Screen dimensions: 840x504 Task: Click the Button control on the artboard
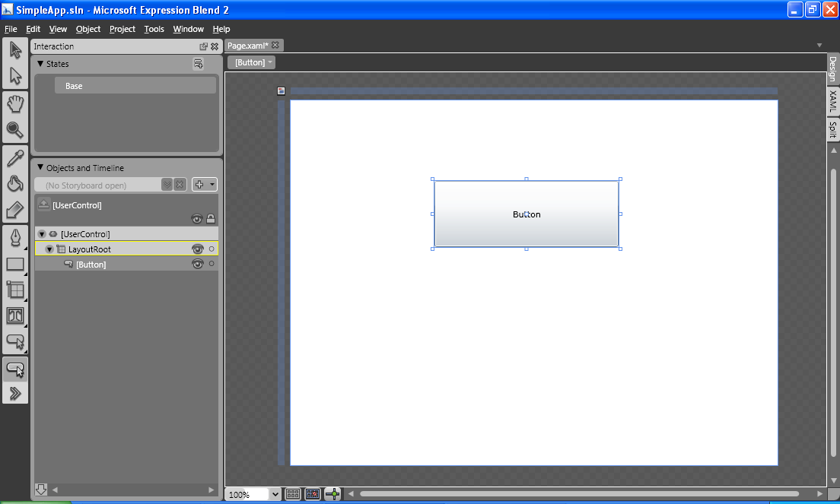click(527, 214)
